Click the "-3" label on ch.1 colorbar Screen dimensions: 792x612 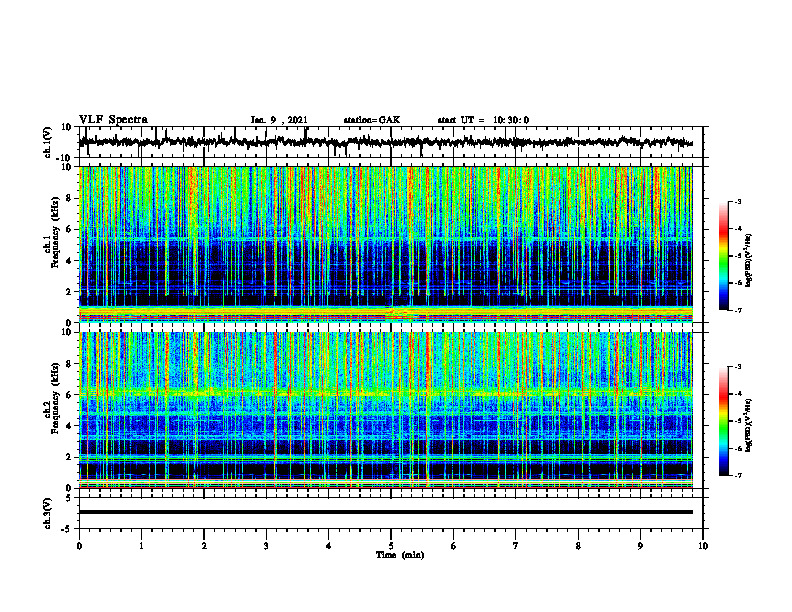(737, 201)
